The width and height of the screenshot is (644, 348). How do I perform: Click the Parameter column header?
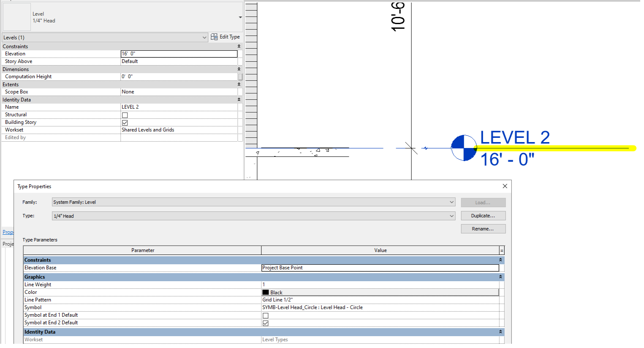(143, 250)
